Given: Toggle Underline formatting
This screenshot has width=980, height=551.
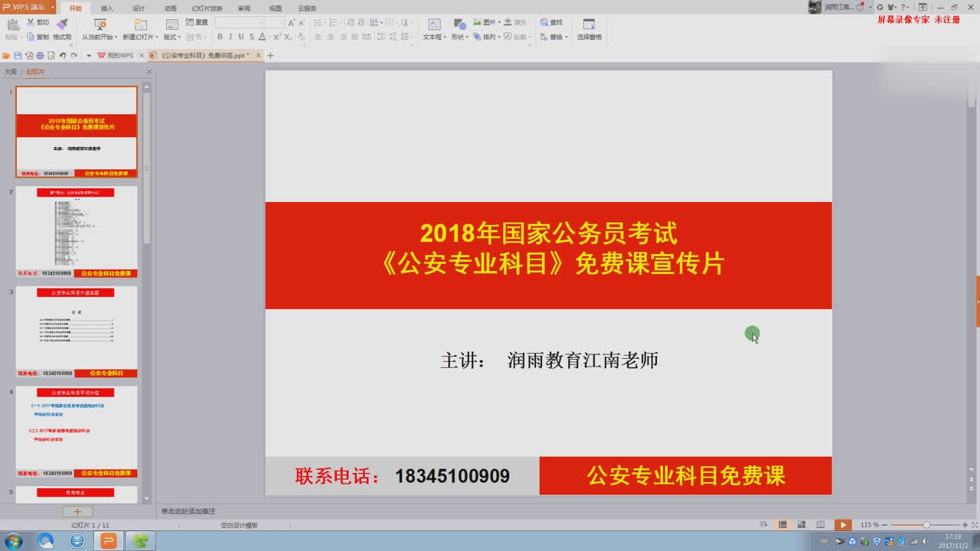Looking at the screenshot, I should (x=241, y=37).
